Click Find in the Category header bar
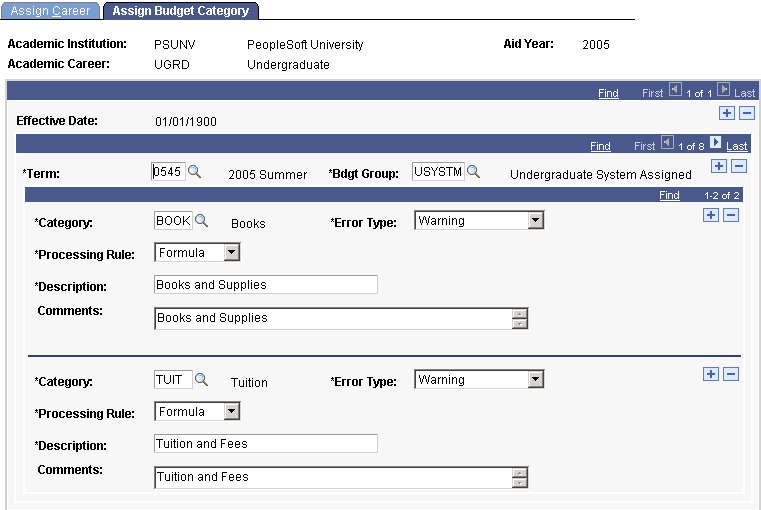Screen dimensions: 761x510 669,195
